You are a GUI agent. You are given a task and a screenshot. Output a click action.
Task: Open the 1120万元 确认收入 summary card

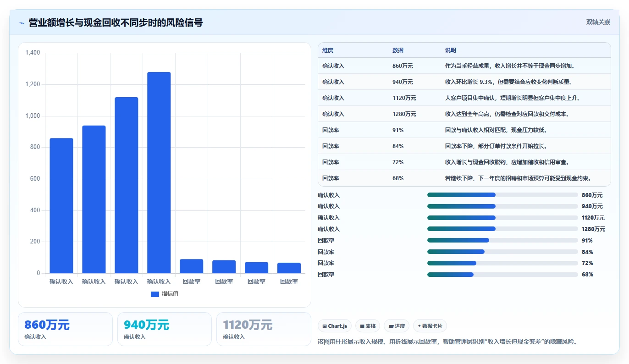click(x=264, y=329)
